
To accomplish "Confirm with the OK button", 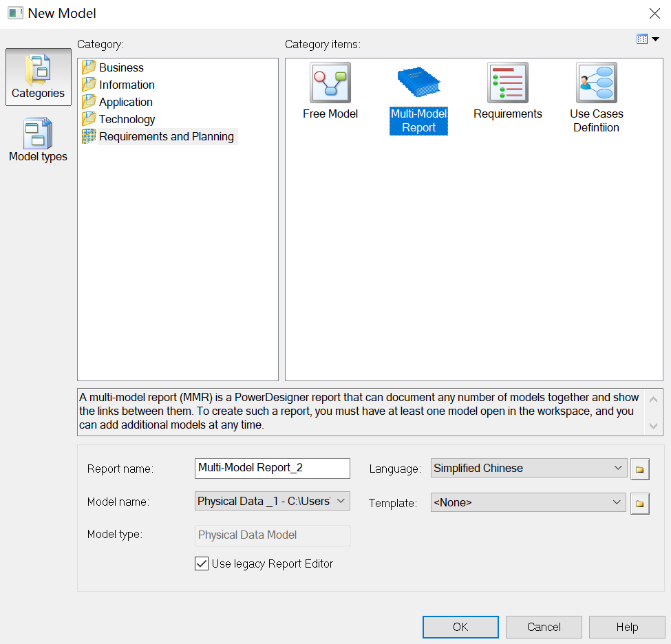I will pos(460,627).
